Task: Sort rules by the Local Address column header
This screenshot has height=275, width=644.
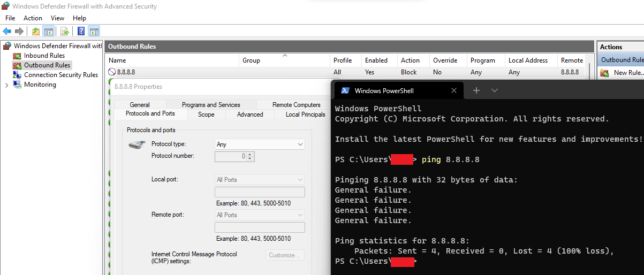Action: coord(531,60)
